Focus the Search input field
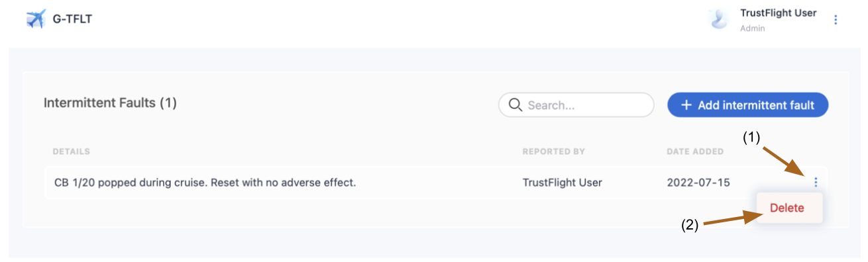 (576, 105)
